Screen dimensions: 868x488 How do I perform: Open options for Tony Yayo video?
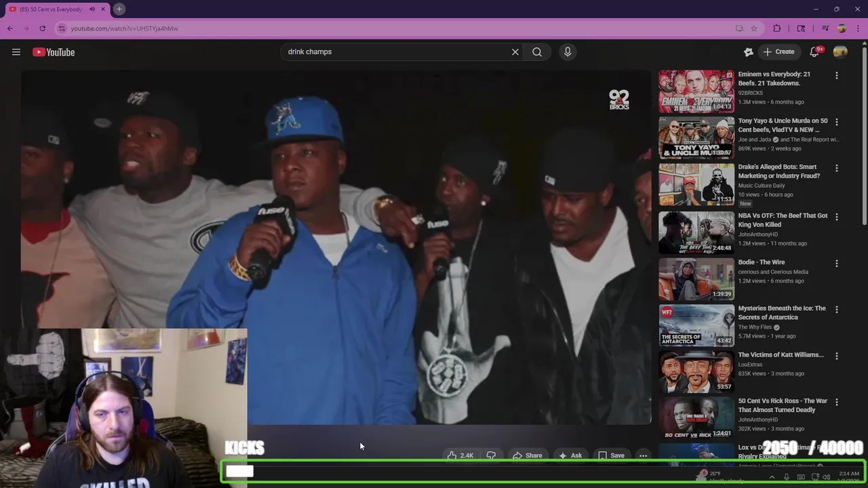pyautogui.click(x=837, y=122)
